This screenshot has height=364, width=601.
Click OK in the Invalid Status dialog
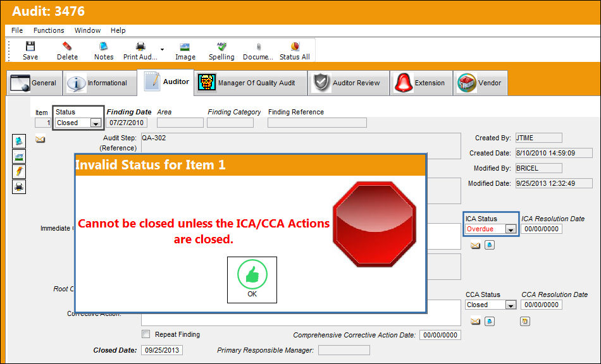(252, 280)
